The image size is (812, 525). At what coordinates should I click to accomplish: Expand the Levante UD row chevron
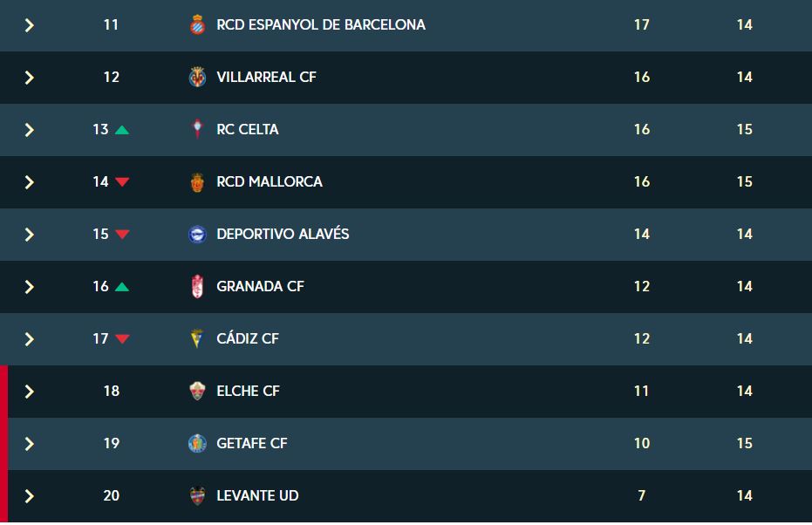30,496
